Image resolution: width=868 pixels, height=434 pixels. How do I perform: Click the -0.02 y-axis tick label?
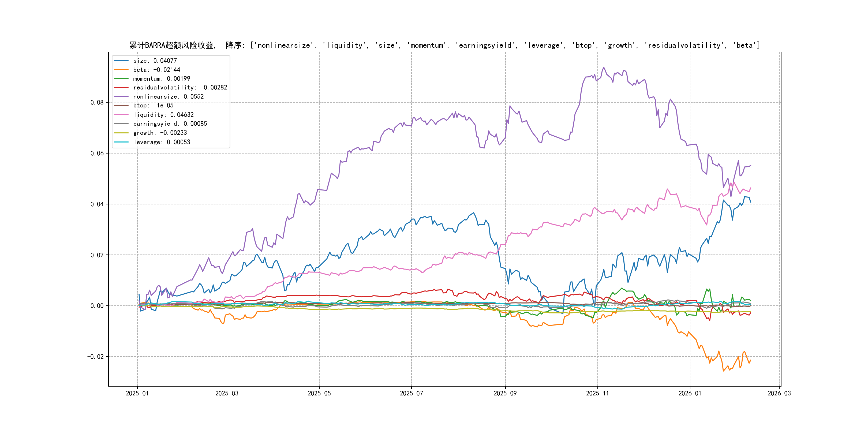pos(95,357)
